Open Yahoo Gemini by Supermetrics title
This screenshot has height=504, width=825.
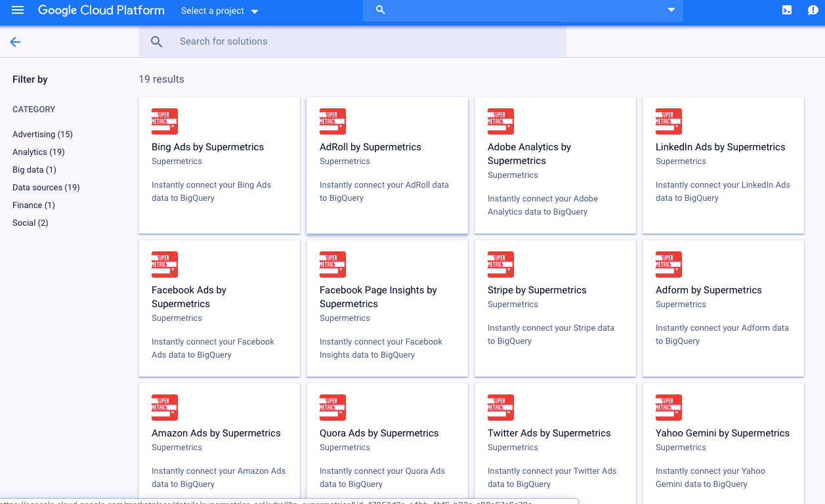point(723,433)
